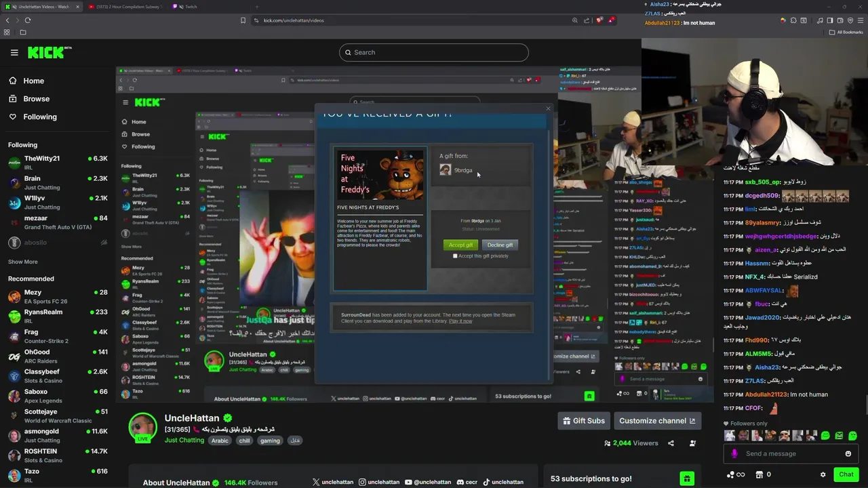The width and height of the screenshot is (868, 488).
Task: Open Browse in the Kick sidebar
Action: (29, 99)
